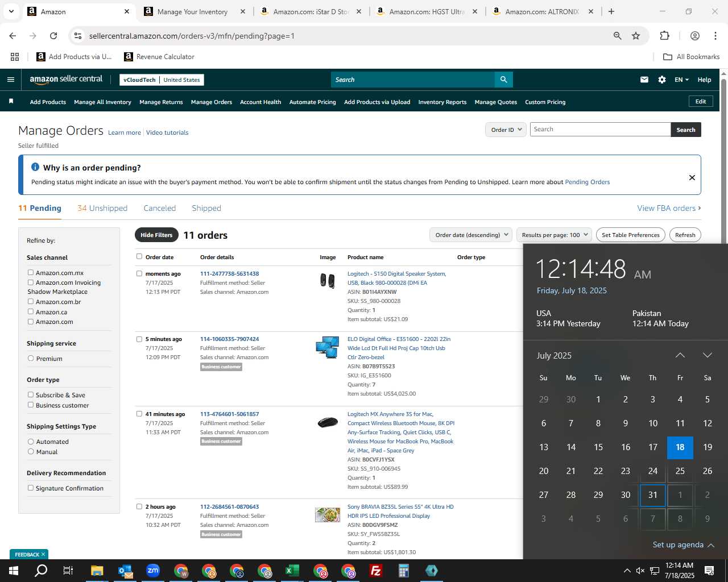Click the Edit navigation button

701,101
